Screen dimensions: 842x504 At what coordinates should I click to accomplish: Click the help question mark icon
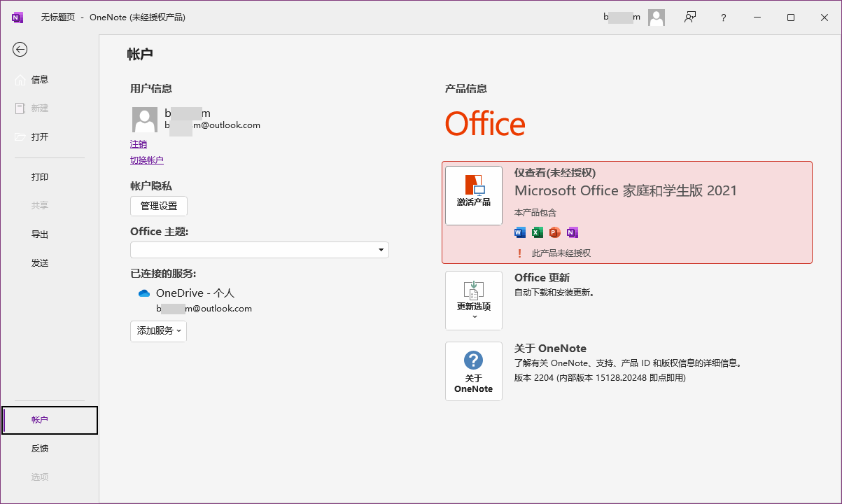tap(724, 17)
